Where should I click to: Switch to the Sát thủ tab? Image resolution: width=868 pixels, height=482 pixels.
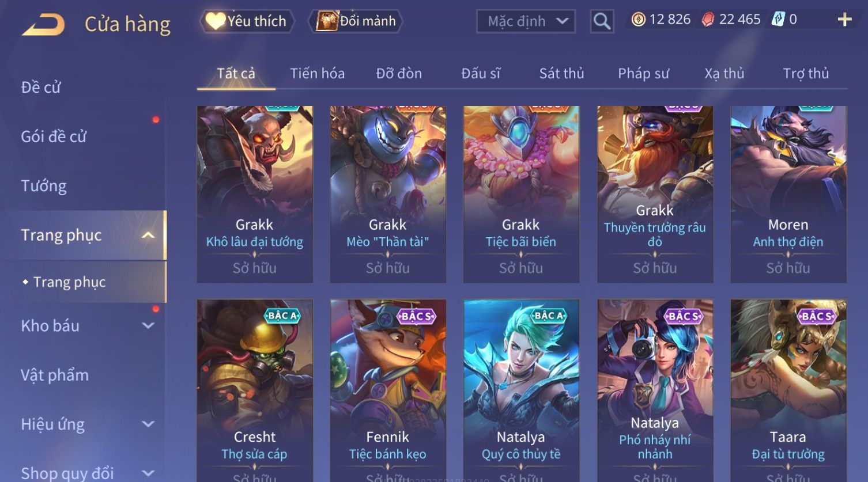[x=561, y=74]
